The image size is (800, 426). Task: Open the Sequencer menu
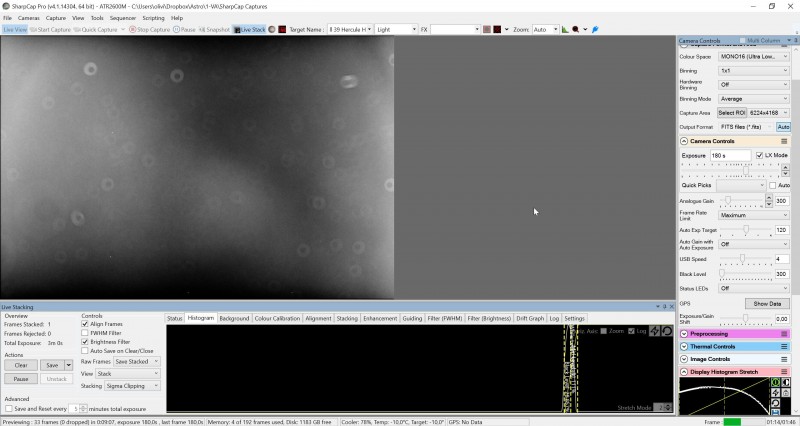coord(123,18)
